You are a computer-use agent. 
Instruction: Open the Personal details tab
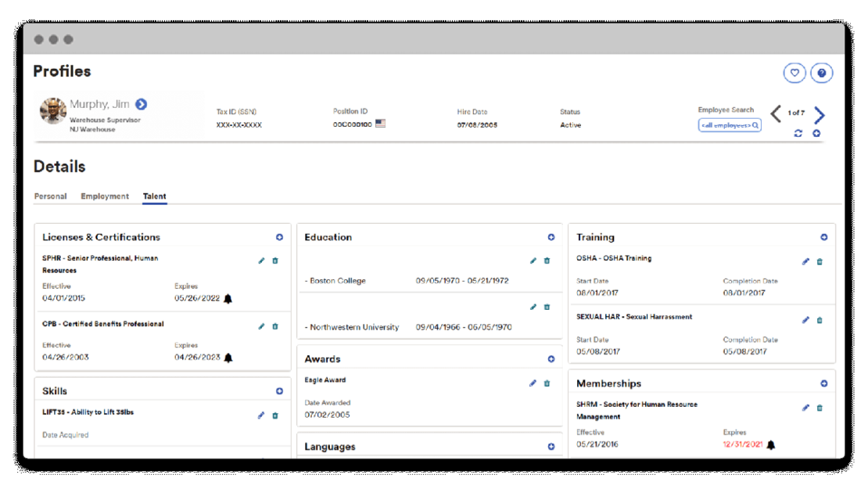(x=50, y=196)
